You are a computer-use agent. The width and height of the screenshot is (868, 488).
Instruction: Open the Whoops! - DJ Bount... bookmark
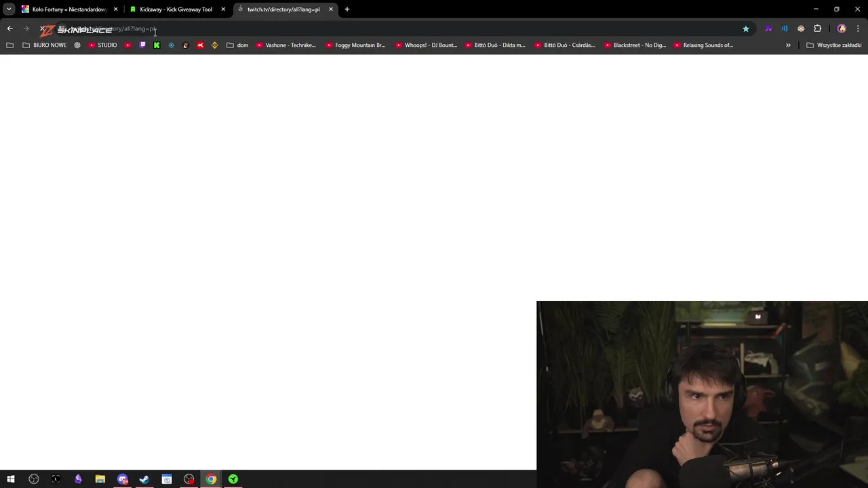pos(425,45)
